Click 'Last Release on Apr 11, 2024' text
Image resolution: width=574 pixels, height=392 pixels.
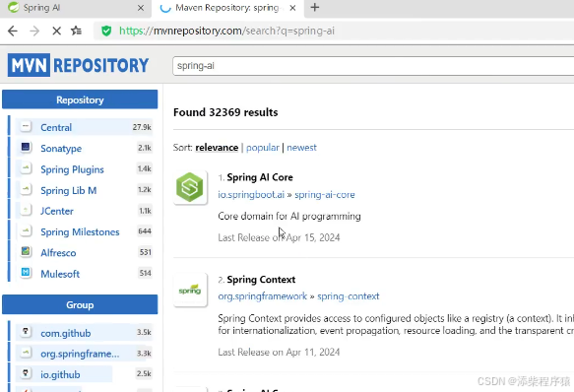click(279, 352)
